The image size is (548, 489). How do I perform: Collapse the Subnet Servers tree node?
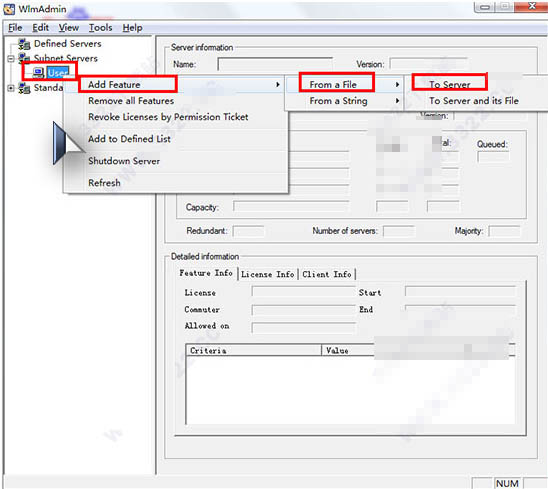pyautogui.click(x=11, y=58)
